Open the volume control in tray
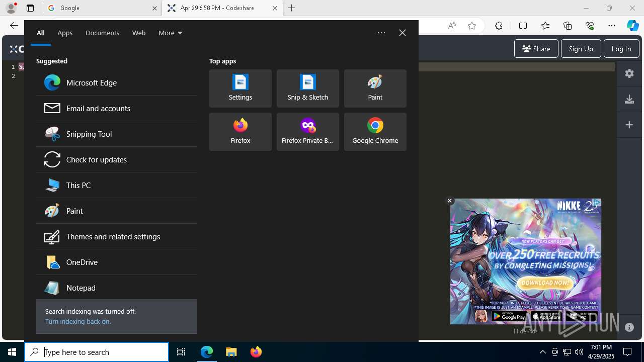 pos(579,352)
